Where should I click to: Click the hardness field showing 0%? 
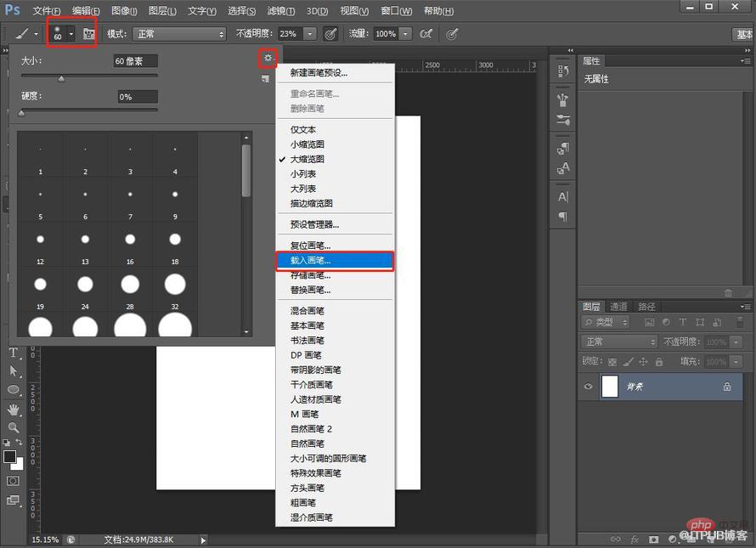[x=138, y=97]
